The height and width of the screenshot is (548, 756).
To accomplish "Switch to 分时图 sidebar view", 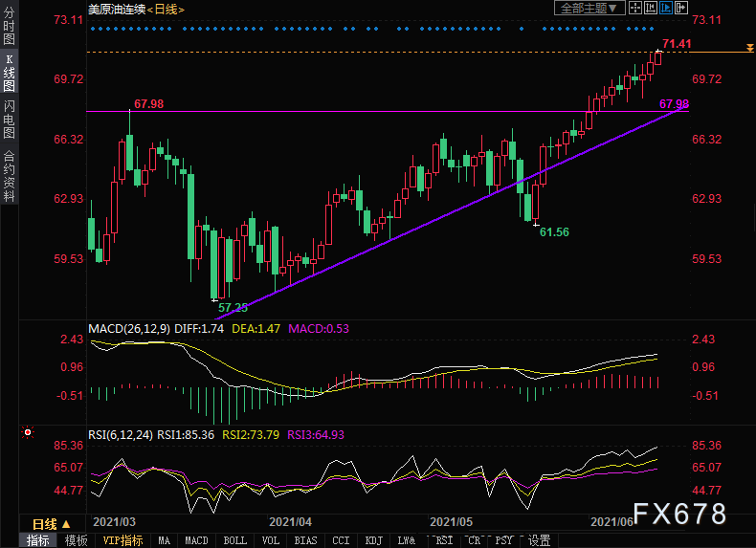I will tap(9, 26).
